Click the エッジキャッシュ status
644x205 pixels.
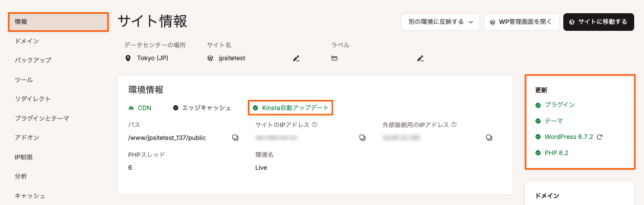point(202,108)
